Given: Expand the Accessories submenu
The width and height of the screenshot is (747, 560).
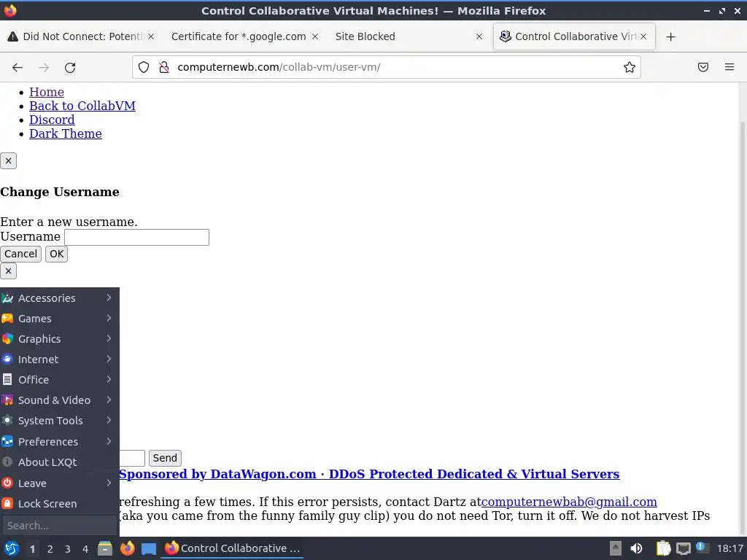Looking at the screenshot, I should (x=60, y=298).
